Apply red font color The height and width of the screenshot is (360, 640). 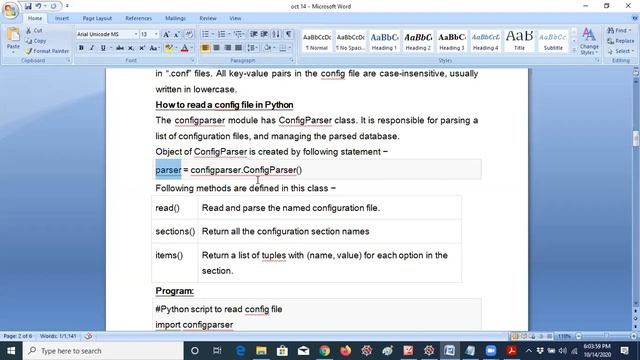[x=184, y=48]
